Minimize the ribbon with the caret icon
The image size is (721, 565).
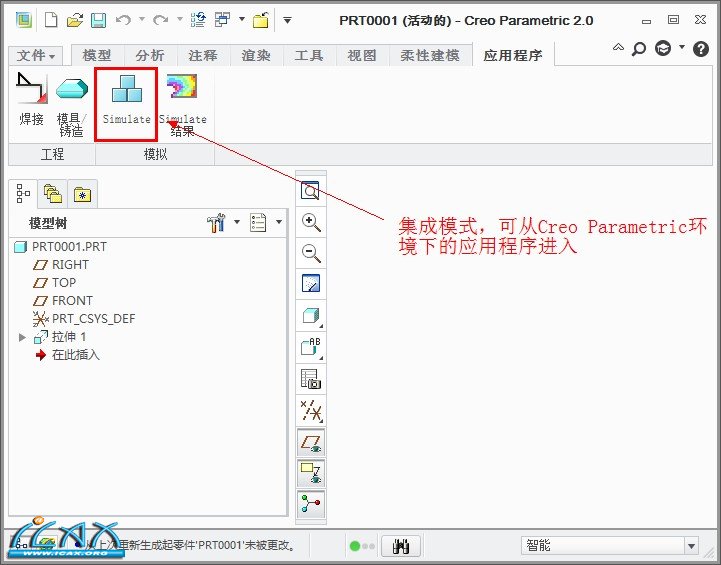(x=618, y=47)
